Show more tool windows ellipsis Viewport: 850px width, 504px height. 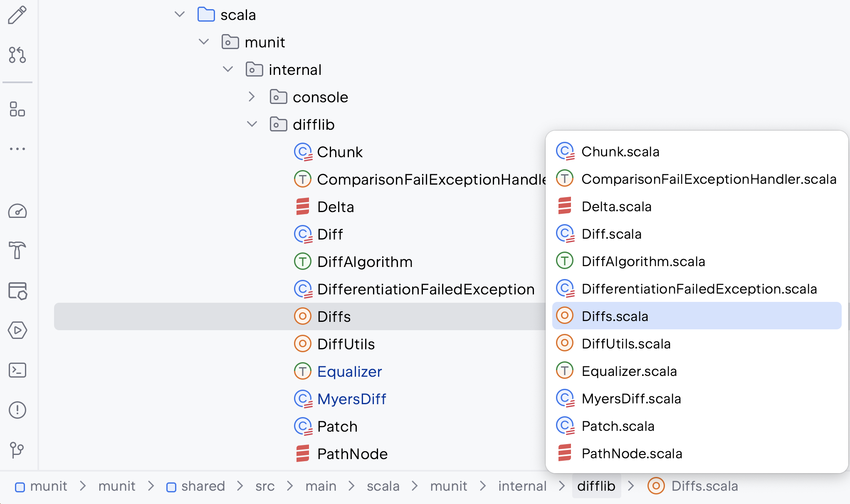pos(17,148)
